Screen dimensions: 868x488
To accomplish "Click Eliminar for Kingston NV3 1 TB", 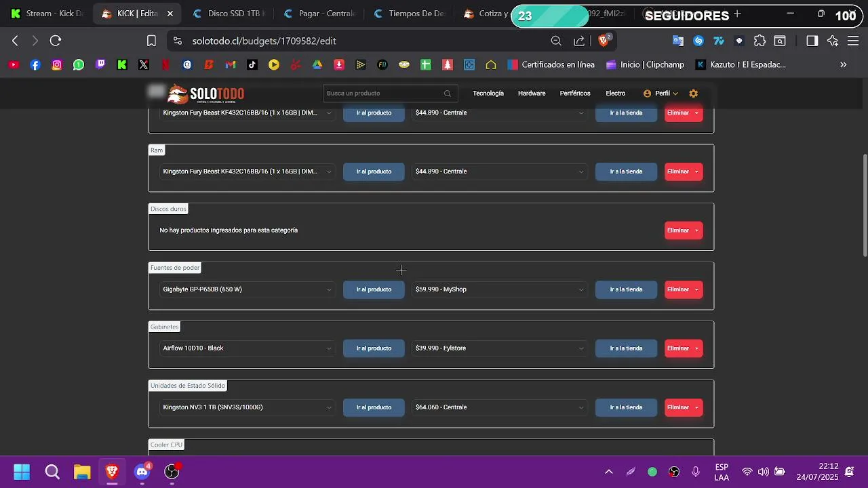I will 678,407.
